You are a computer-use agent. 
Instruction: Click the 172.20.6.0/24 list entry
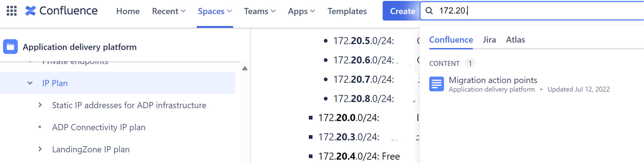(x=364, y=60)
